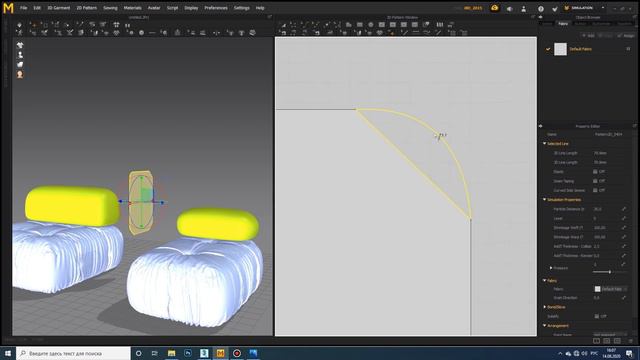Click the ring-shaped icon in 3D toolbar
The width and height of the screenshot is (640, 360).
142,33
